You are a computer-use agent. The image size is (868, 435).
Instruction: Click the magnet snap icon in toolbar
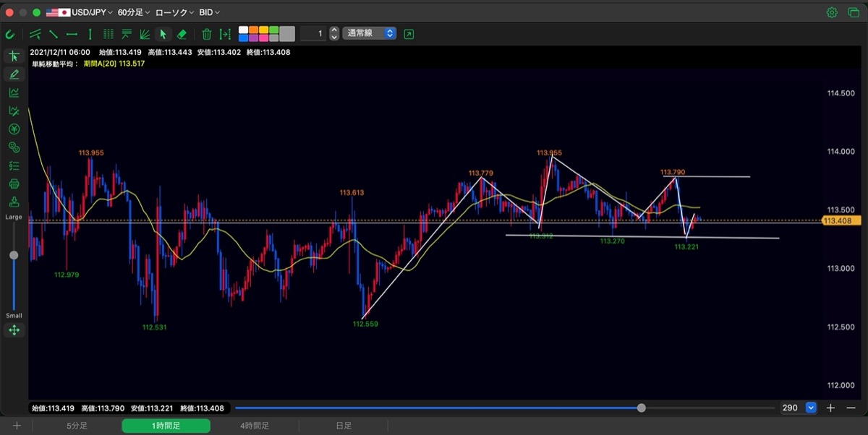point(10,33)
